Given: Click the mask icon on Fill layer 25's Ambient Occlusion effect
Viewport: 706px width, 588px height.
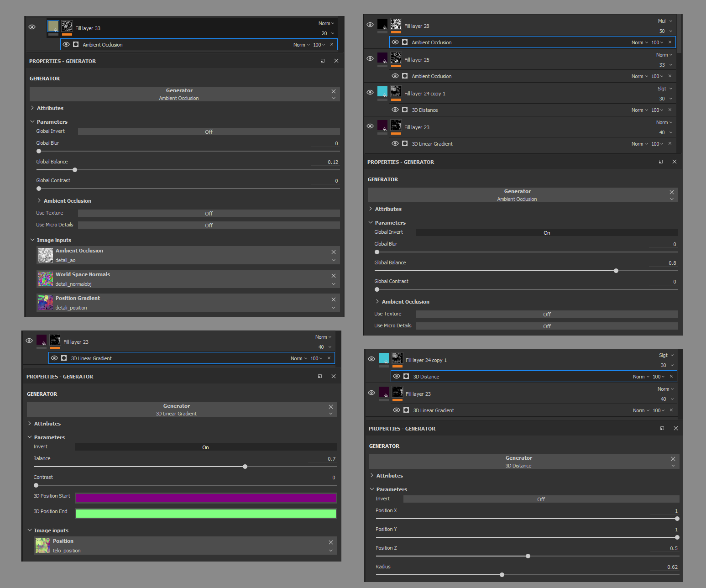Looking at the screenshot, I should tap(404, 76).
